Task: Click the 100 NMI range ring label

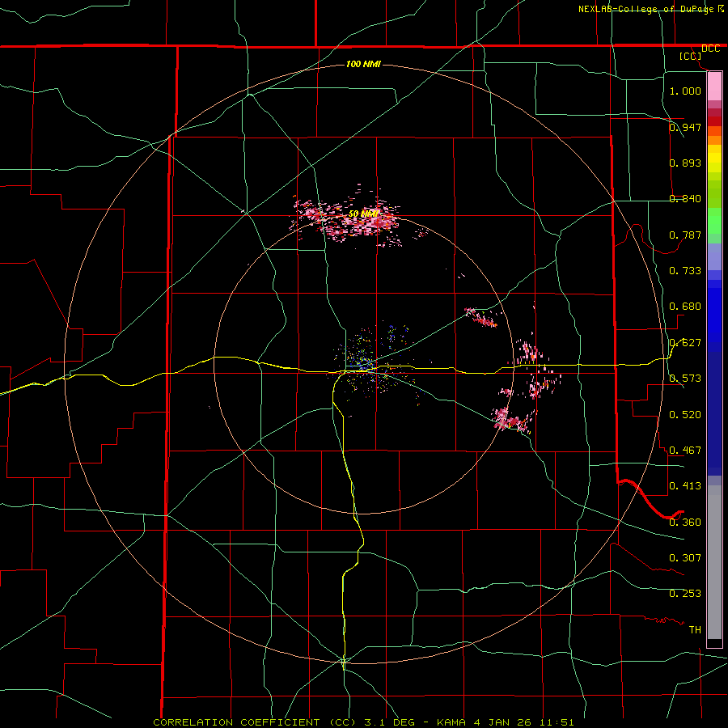Action: tap(363, 64)
